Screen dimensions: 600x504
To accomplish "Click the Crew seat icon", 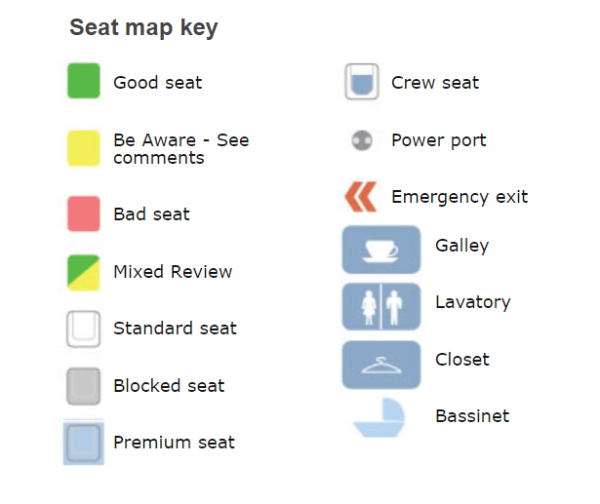I will pos(360,82).
